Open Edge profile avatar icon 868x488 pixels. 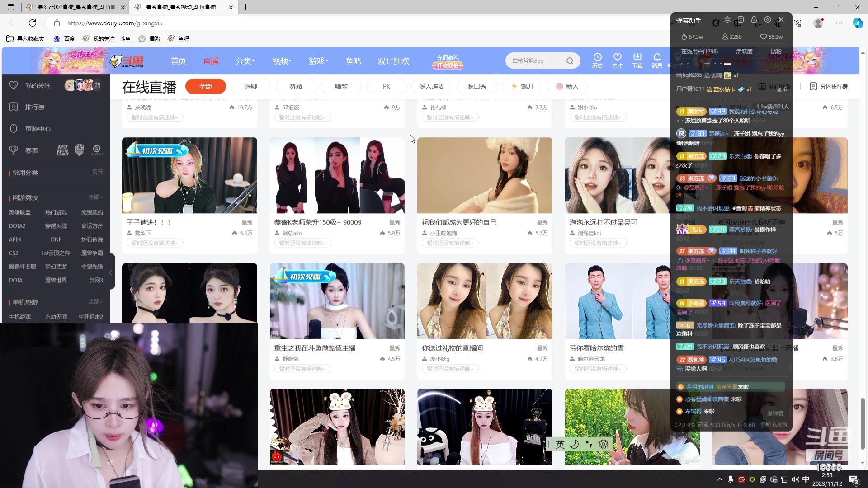tap(818, 23)
